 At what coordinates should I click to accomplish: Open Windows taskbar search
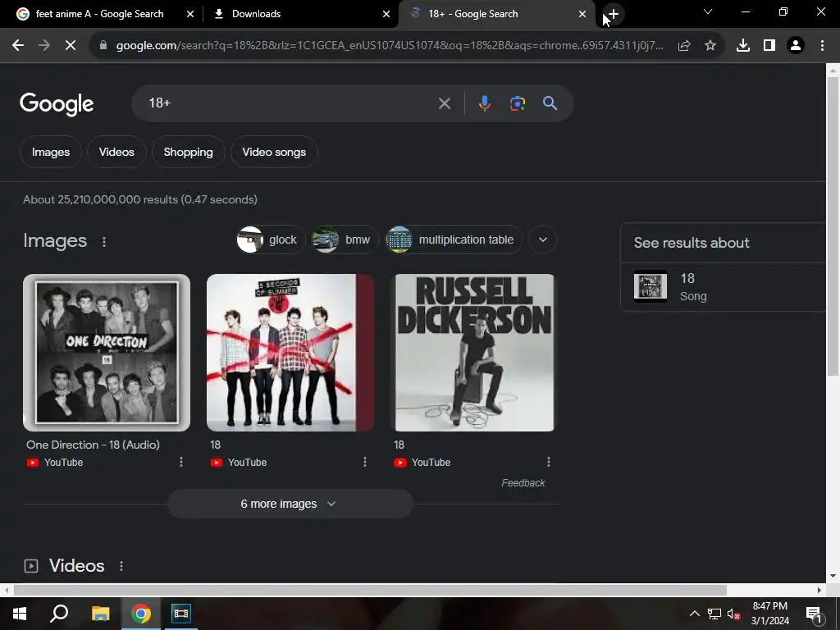(59, 614)
